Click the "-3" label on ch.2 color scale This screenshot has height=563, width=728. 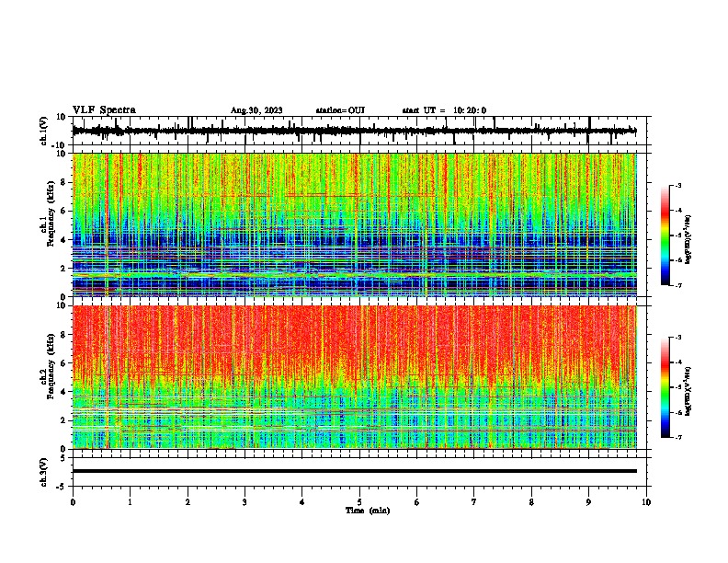[678, 338]
